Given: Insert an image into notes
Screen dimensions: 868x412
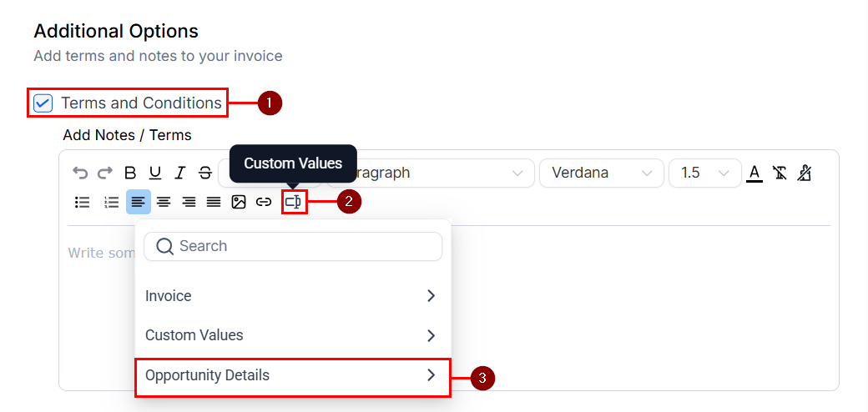Looking at the screenshot, I should 239,202.
